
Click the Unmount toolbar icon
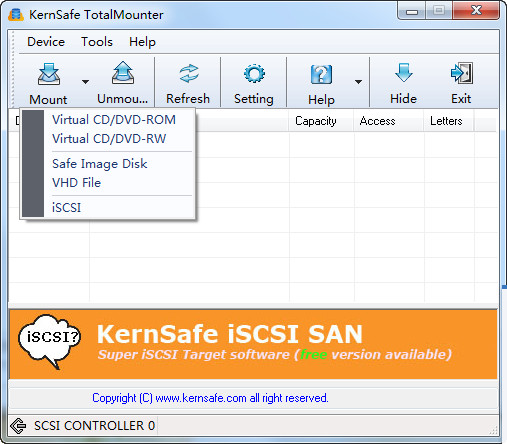123,73
